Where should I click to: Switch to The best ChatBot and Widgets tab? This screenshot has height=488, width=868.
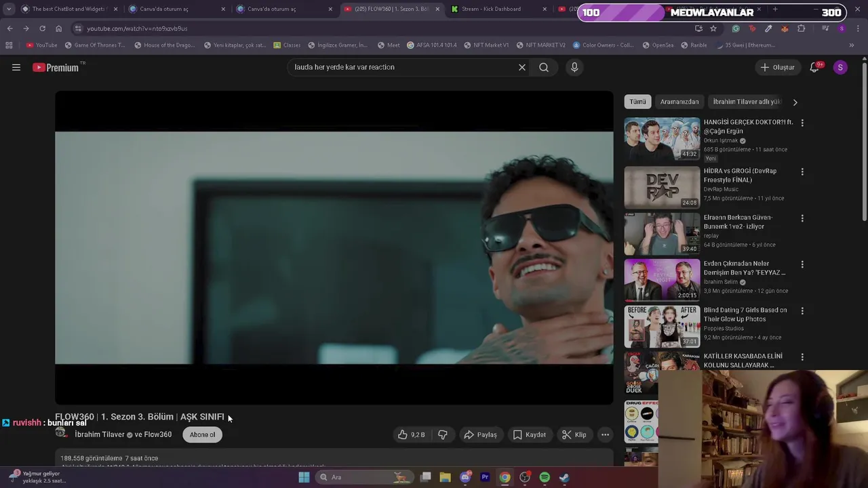click(x=69, y=9)
